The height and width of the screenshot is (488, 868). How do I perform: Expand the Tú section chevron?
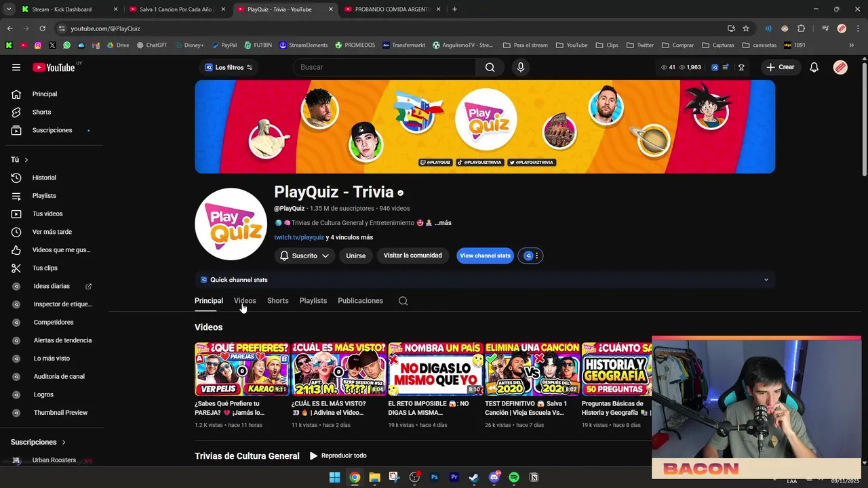(26, 160)
